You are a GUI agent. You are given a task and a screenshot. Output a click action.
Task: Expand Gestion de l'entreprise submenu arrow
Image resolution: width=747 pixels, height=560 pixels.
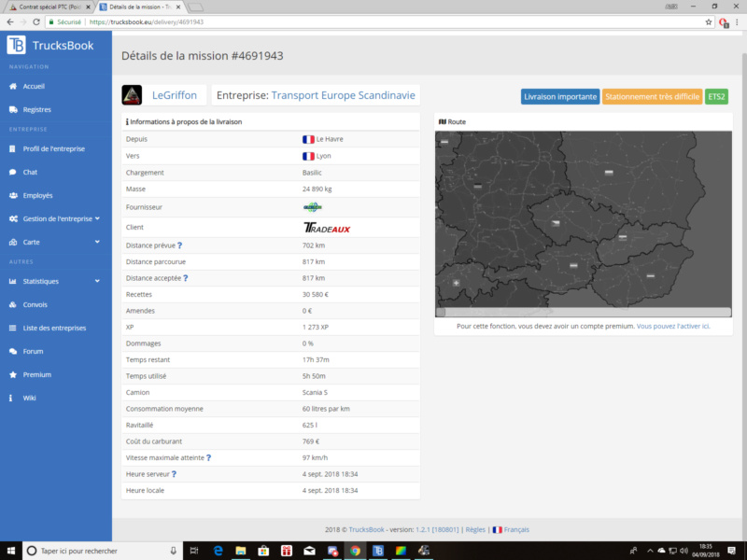pos(97,218)
